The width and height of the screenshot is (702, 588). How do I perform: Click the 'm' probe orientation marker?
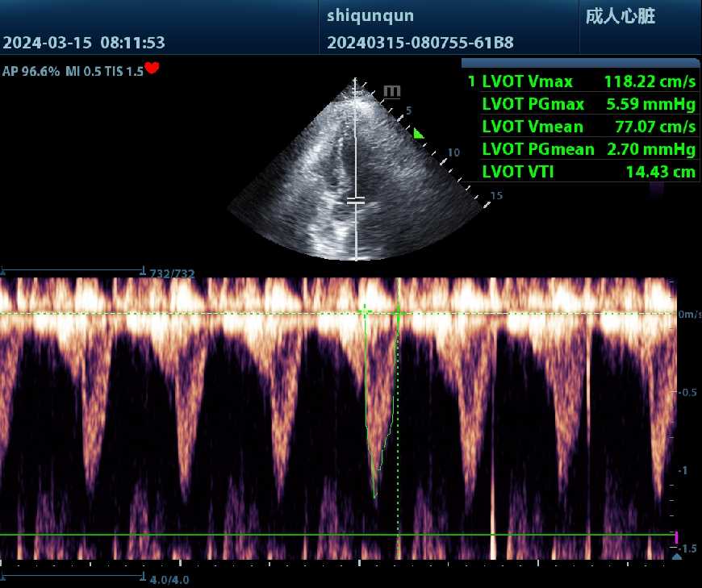click(x=391, y=91)
